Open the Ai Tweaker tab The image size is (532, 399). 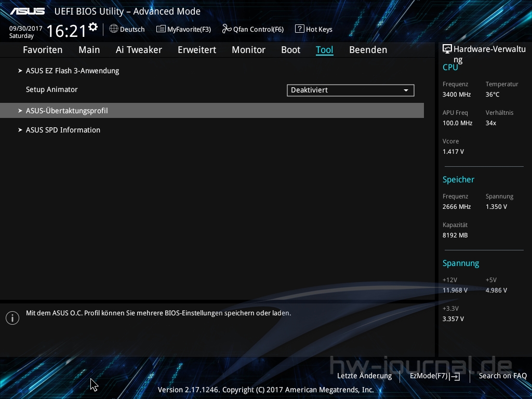pos(139,50)
